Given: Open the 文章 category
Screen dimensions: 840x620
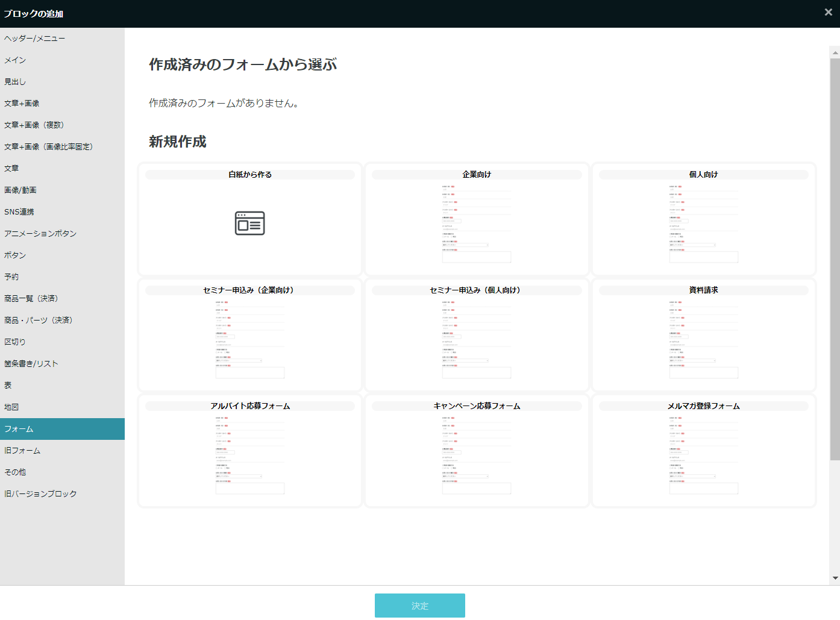Looking at the screenshot, I should (x=62, y=169).
